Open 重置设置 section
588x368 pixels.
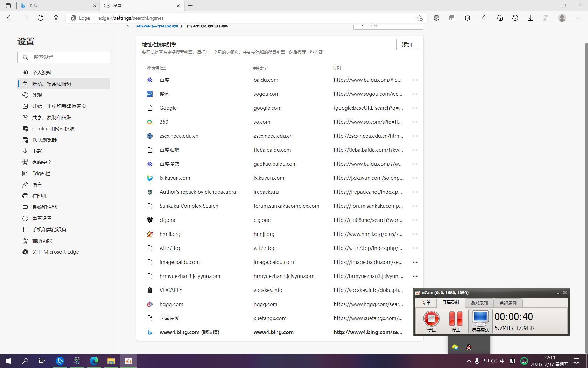64,218
